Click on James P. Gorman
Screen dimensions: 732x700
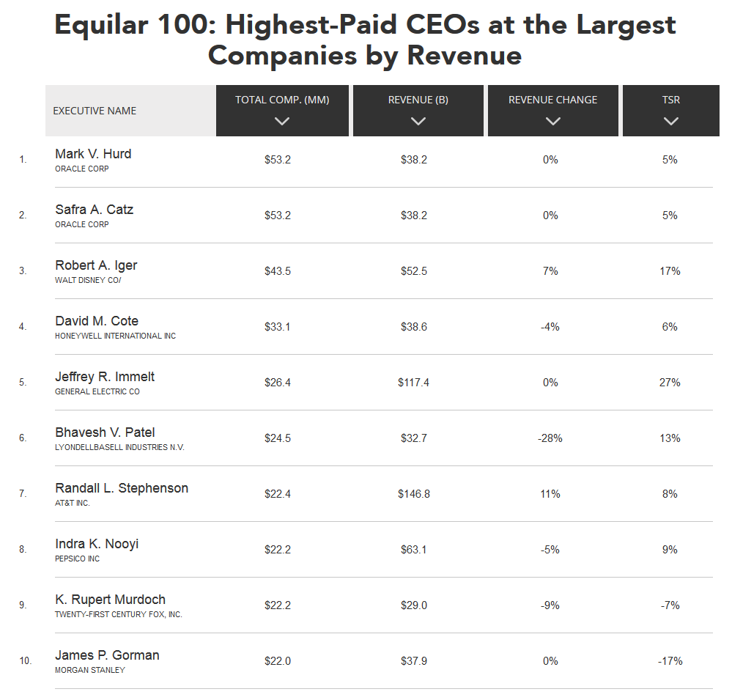point(107,655)
